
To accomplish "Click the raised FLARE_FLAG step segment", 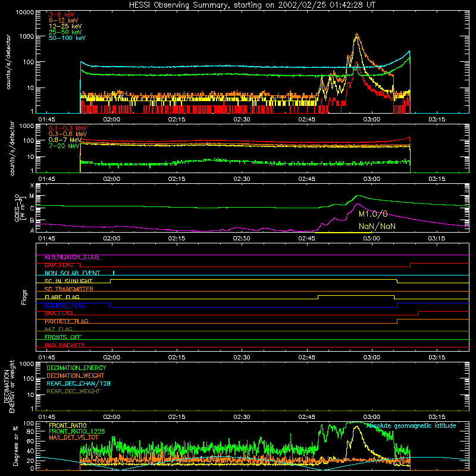I will [x=356, y=295].
